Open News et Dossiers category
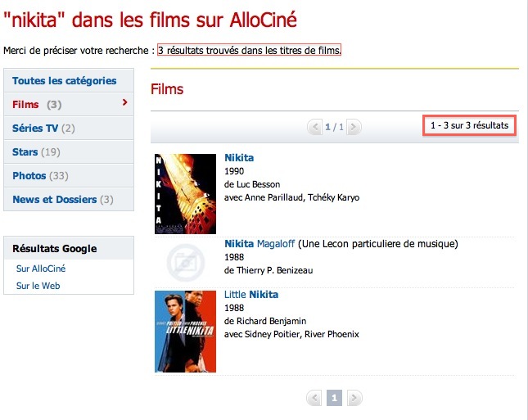Viewport: 528px width, 420px height. (54, 200)
